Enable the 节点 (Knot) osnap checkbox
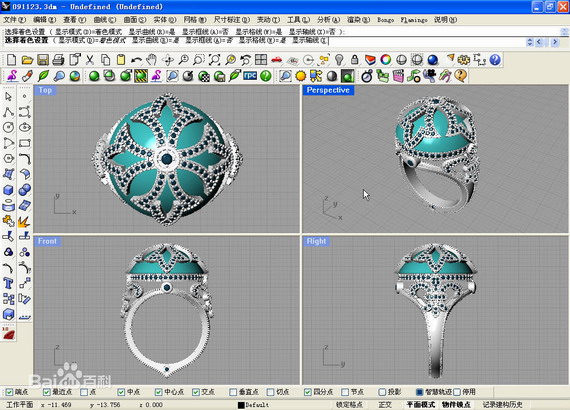 (345, 392)
